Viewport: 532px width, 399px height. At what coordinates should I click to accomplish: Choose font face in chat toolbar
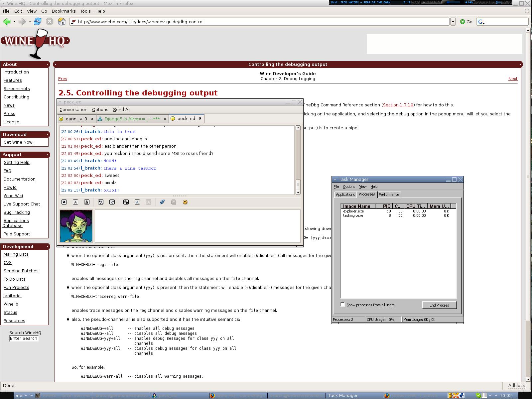(x=126, y=202)
